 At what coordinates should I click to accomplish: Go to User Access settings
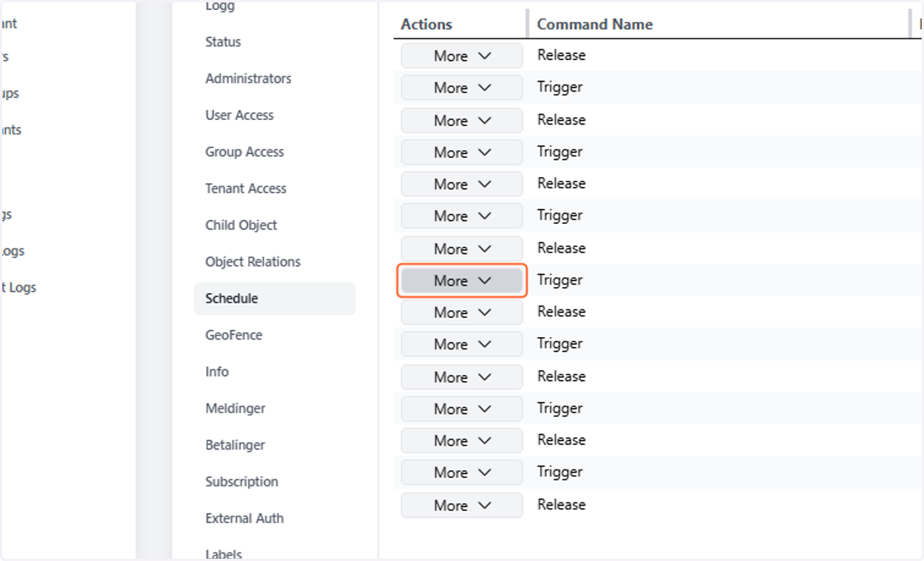coord(239,115)
